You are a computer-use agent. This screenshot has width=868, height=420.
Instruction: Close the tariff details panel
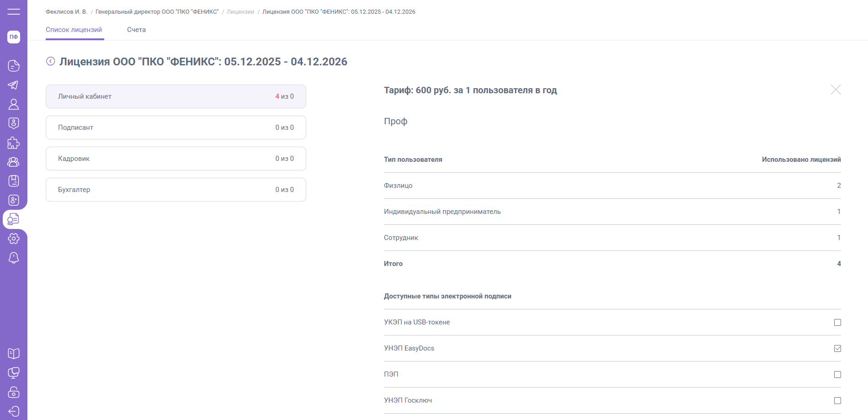(x=836, y=90)
